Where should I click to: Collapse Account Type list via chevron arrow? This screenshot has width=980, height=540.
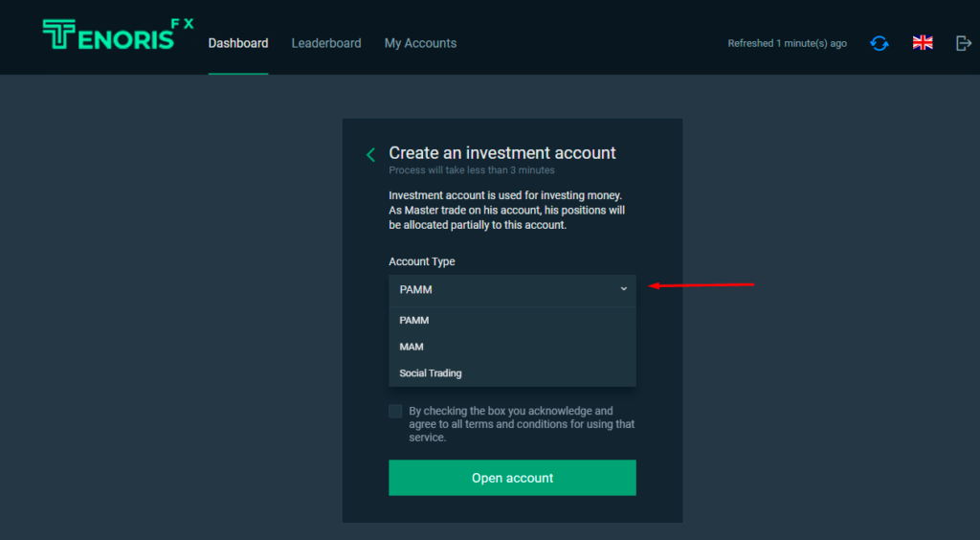(x=623, y=289)
